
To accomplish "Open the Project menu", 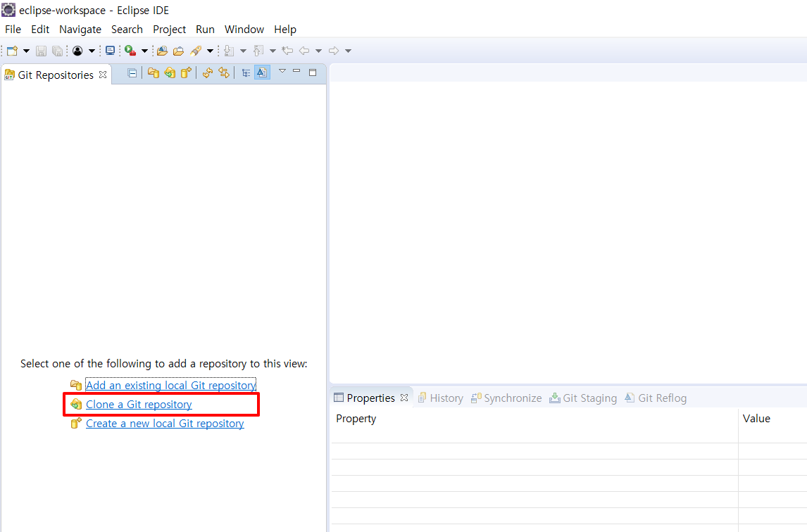I will [169, 30].
